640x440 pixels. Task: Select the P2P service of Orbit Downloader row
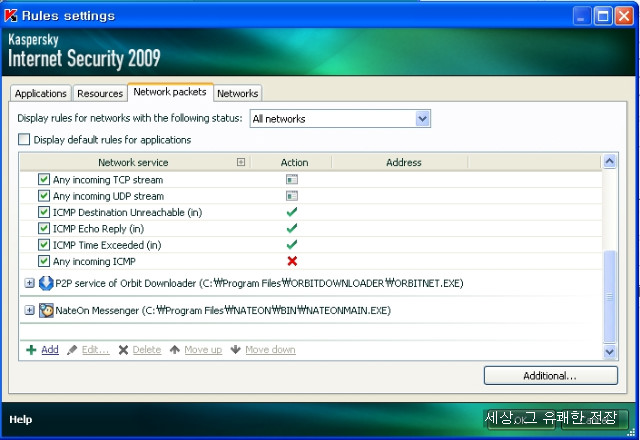point(311,283)
